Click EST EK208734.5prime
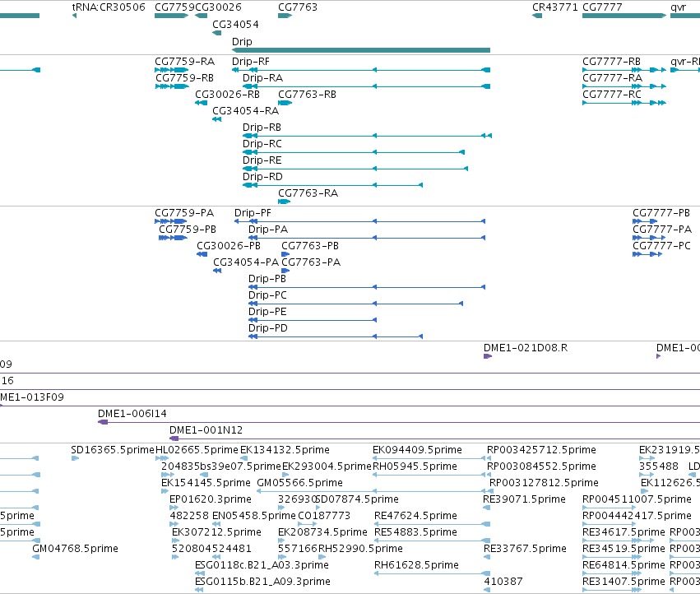The image size is (700, 594). point(322,532)
